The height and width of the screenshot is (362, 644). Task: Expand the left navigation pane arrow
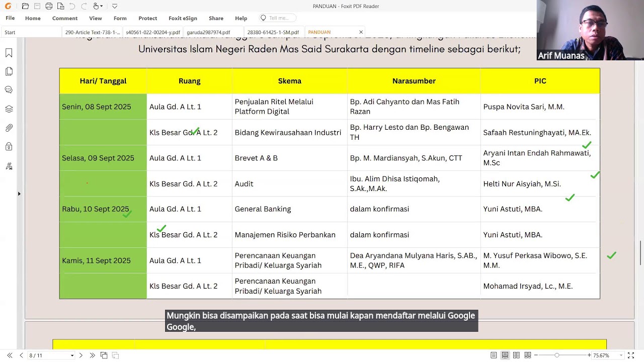coord(19,194)
